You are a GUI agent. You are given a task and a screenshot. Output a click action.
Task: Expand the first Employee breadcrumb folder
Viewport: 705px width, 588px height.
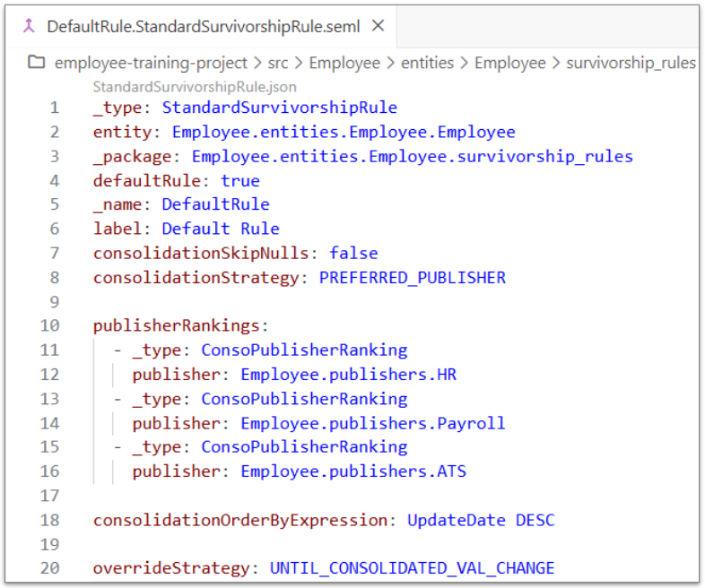pos(344,63)
